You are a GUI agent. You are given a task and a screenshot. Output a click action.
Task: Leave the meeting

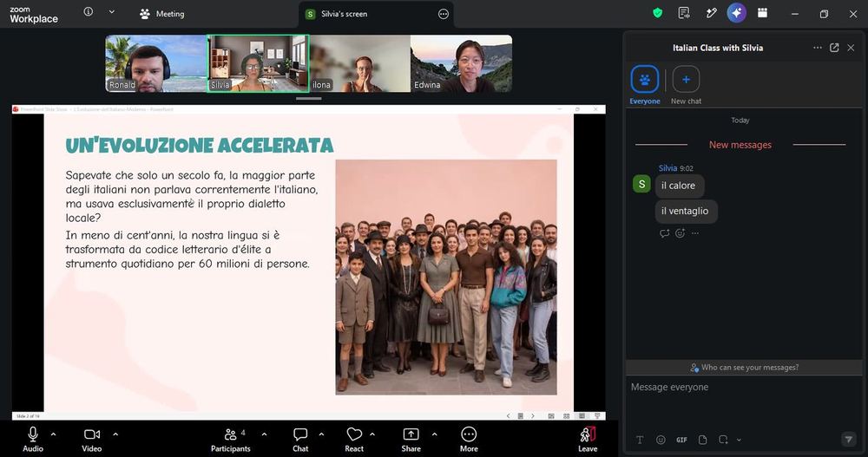coord(588,440)
